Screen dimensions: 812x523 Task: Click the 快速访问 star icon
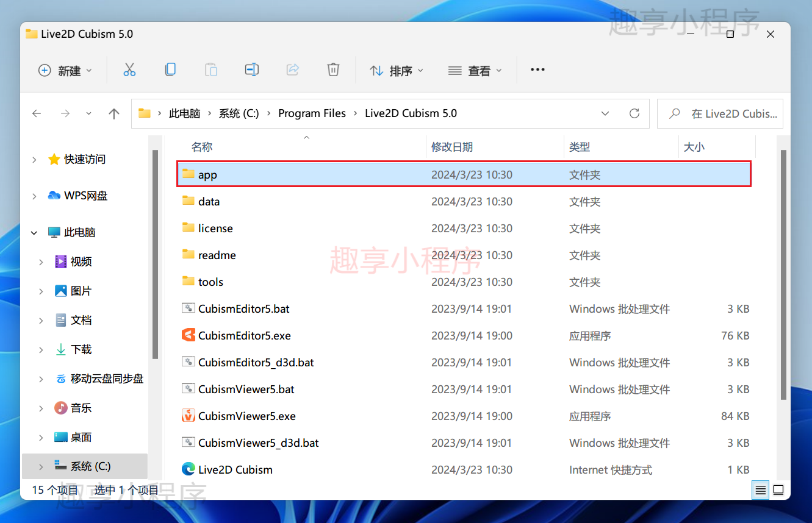coord(54,159)
